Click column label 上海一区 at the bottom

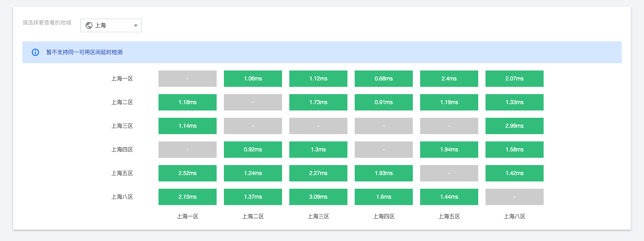click(x=188, y=216)
